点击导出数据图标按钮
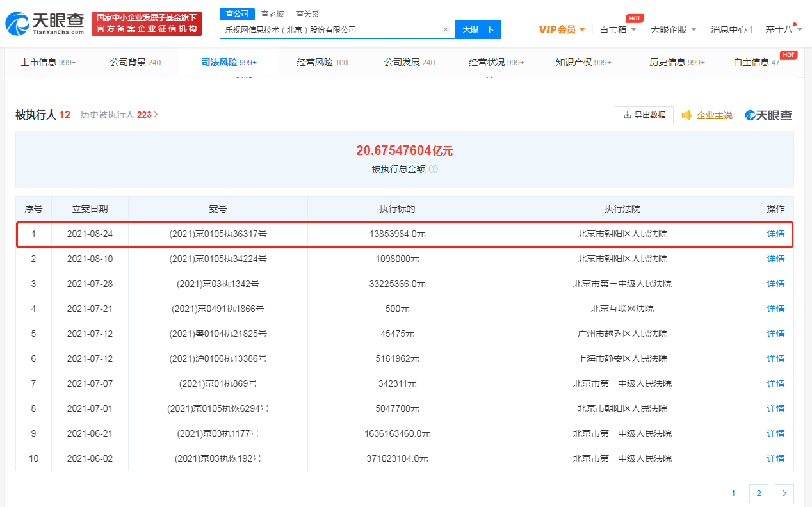The image size is (812, 507). (x=626, y=115)
